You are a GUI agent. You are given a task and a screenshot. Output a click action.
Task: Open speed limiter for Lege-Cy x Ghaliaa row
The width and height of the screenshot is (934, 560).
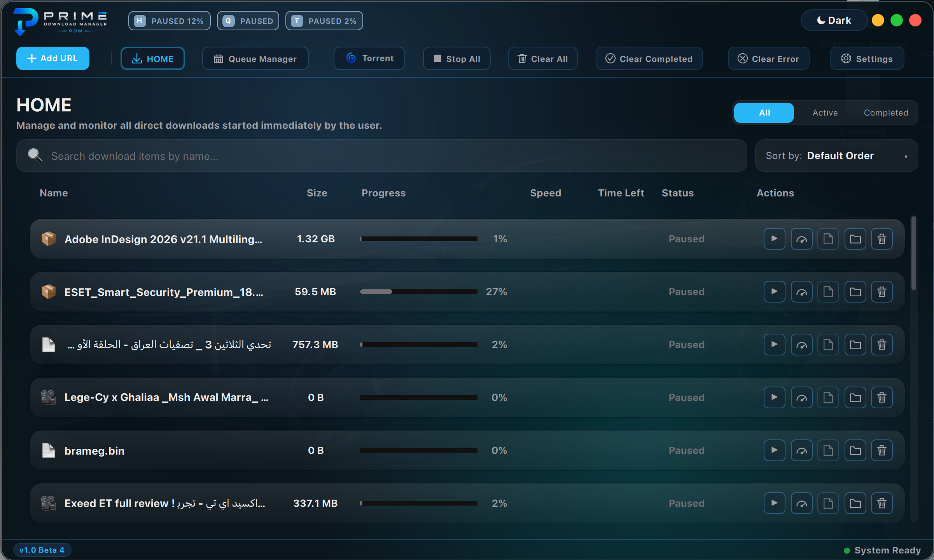pyautogui.click(x=801, y=397)
